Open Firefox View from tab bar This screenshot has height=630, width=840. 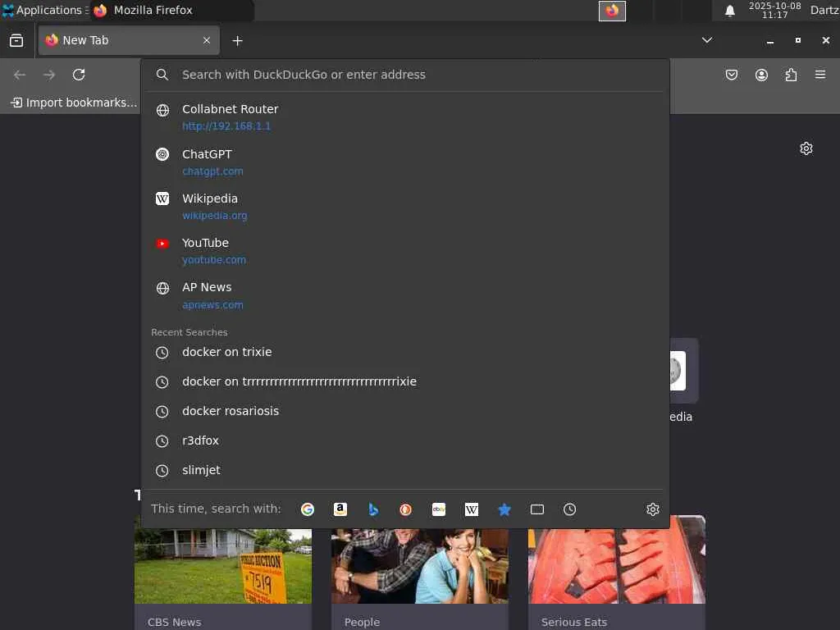16,40
